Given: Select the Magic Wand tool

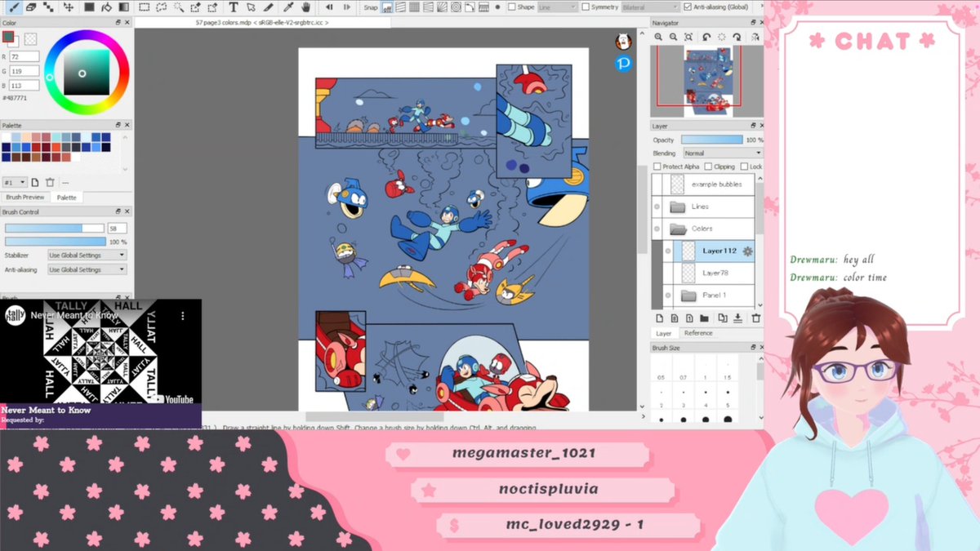Looking at the screenshot, I should 178,7.
